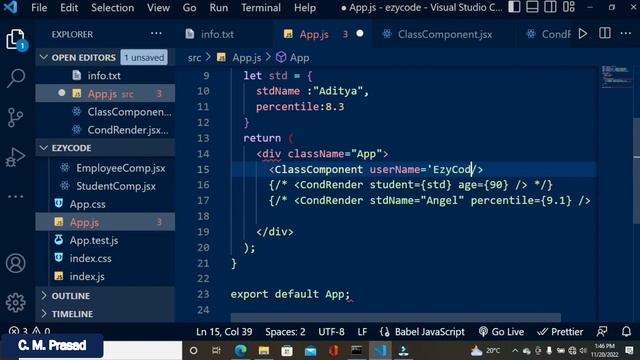The image size is (640, 360).
Task: Go to line via Ln 15, Col 39
Action: 224,331
